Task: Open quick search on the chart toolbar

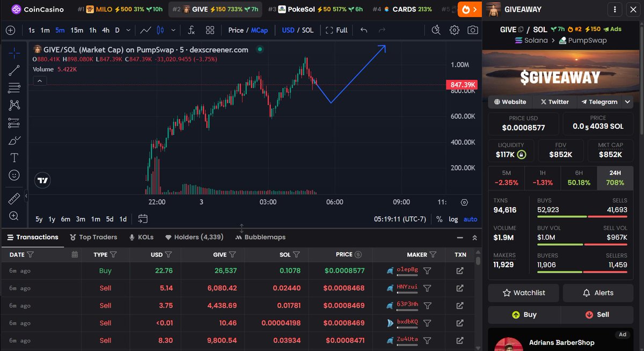Action: pyautogui.click(x=436, y=30)
